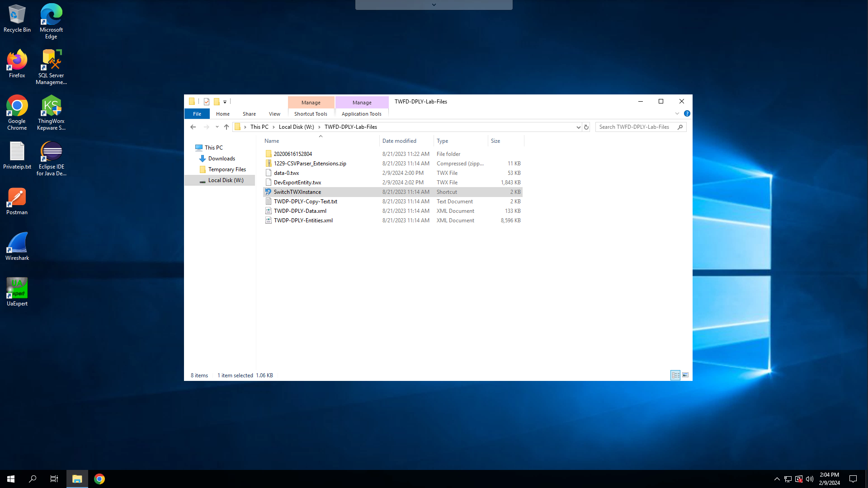Image resolution: width=868 pixels, height=488 pixels.
Task: Open the Shortcut Tools tab
Action: click(311, 114)
